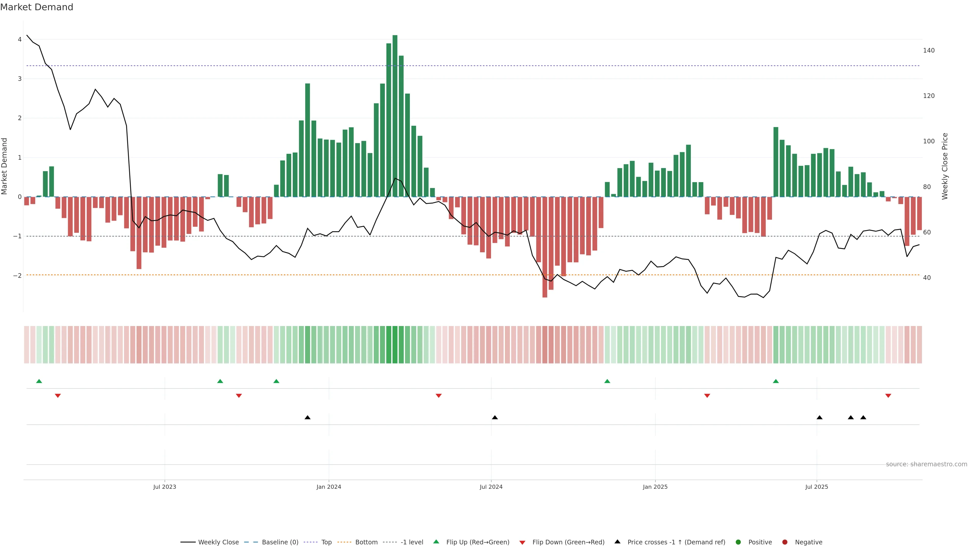Viewport: 980px width, 551px height.
Task: Click the Jul 2025 axis tick label
Action: [816, 487]
